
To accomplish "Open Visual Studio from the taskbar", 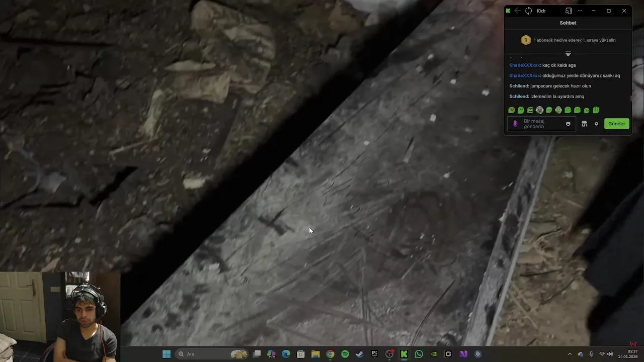I will tap(463, 354).
